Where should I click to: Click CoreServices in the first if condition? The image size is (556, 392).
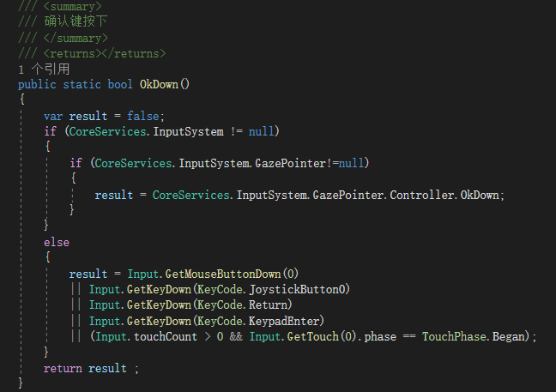(108, 132)
